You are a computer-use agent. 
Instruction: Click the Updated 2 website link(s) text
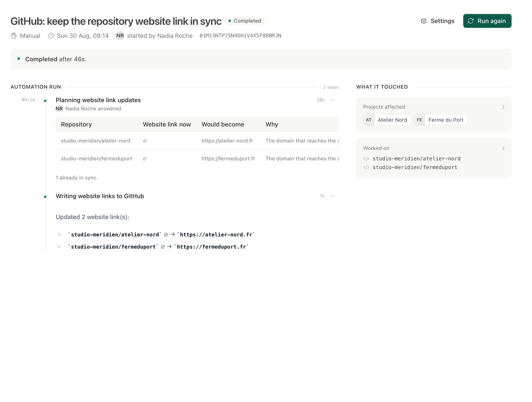coord(92,217)
